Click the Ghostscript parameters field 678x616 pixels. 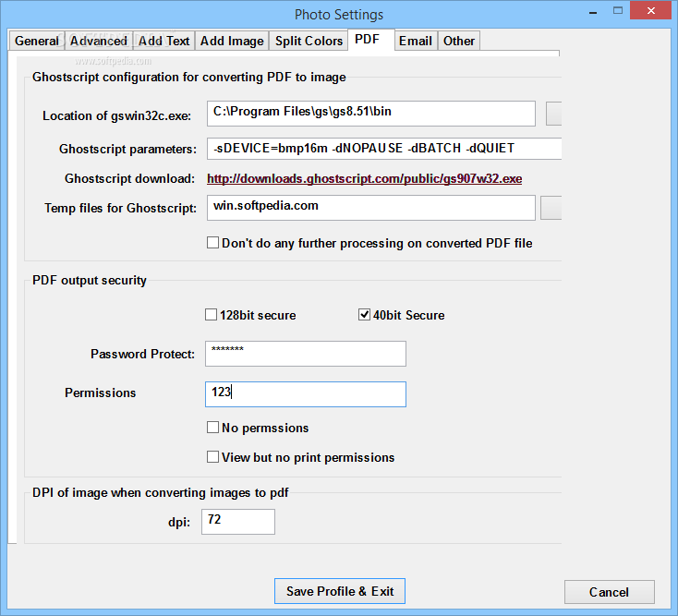click(384, 149)
